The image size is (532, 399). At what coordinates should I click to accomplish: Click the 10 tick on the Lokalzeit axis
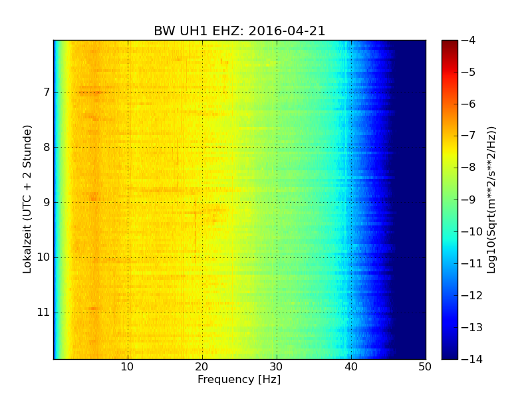44,257
